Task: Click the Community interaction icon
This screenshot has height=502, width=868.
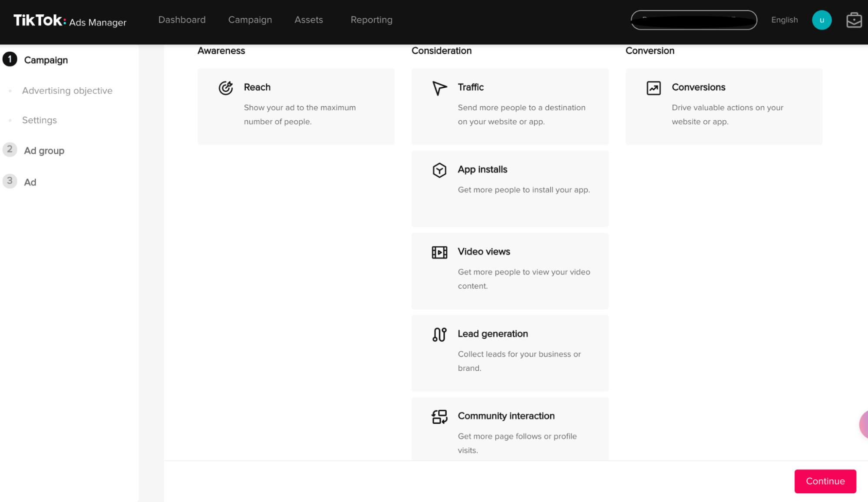Action: (439, 417)
